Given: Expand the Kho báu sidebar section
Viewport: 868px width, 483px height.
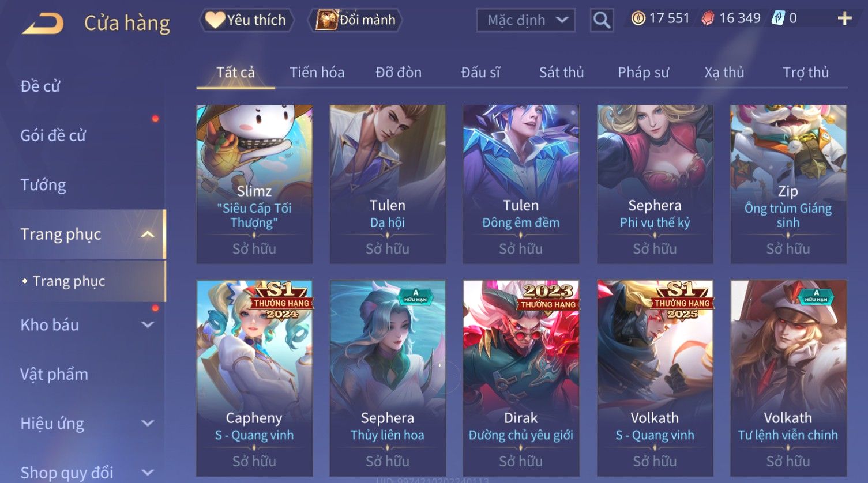Looking at the screenshot, I should (x=148, y=324).
